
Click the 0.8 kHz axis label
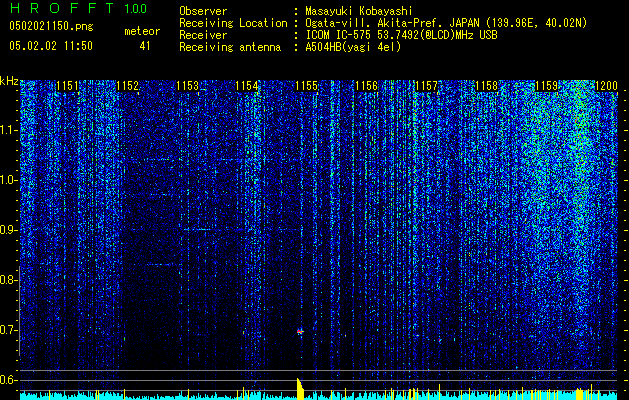point(8,280)
